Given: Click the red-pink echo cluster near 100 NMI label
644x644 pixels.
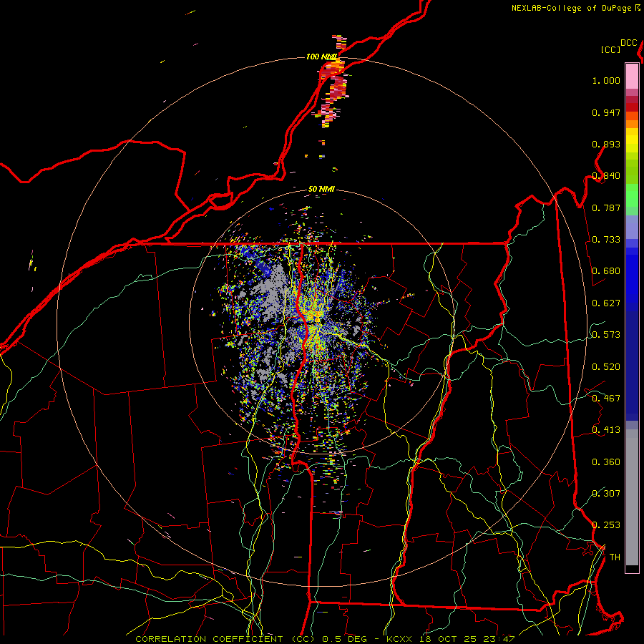Looking at the screenshot, I should coord(333,82).
